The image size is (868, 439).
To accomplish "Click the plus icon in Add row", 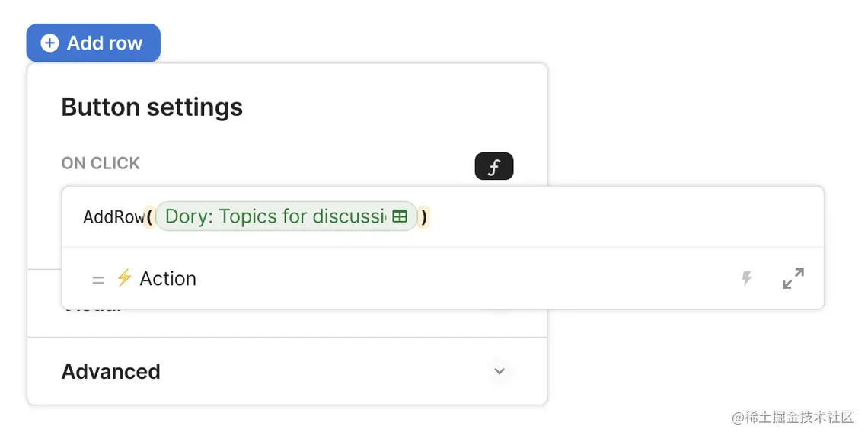I will click(x=49, y=43).
